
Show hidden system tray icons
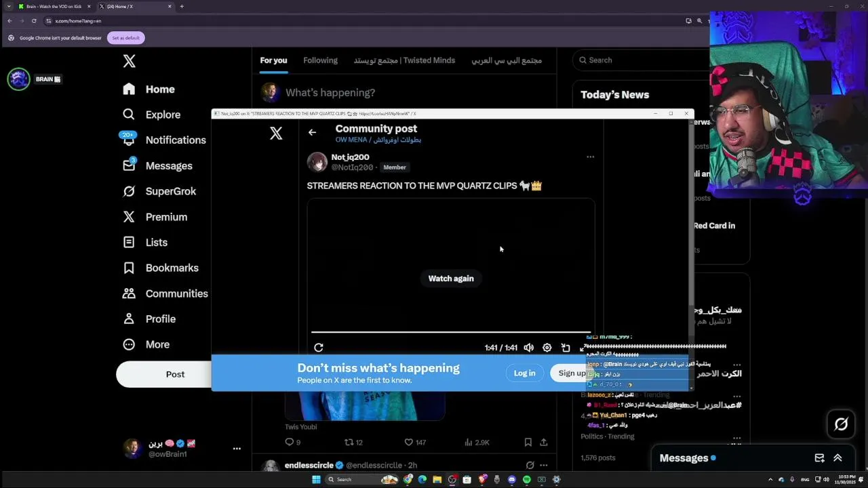tap(770, 480)
